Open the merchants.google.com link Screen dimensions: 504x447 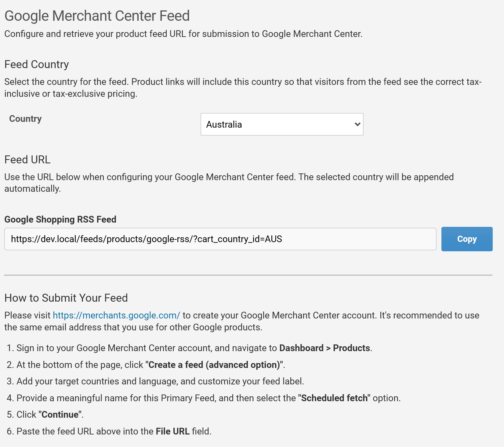point(116,315)
